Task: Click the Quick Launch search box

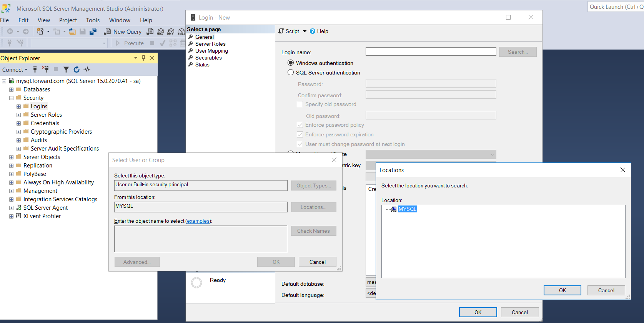Action: click(x=616, y=7)
